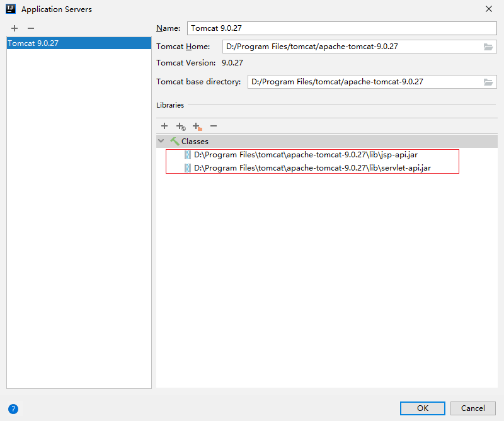Click the Application Servers window title
The width and height of the screenshot is (504, 421).
pos(57,9)
